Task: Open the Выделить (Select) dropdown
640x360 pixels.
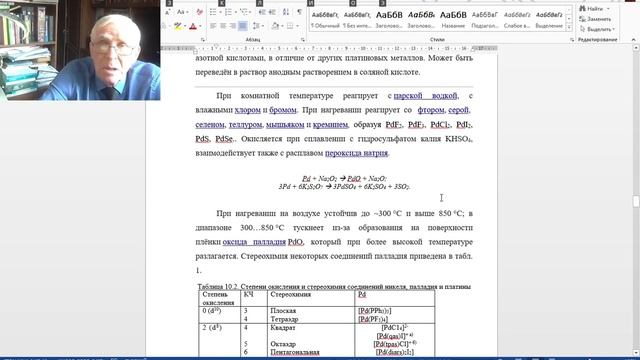Action: tap(598, 29)
